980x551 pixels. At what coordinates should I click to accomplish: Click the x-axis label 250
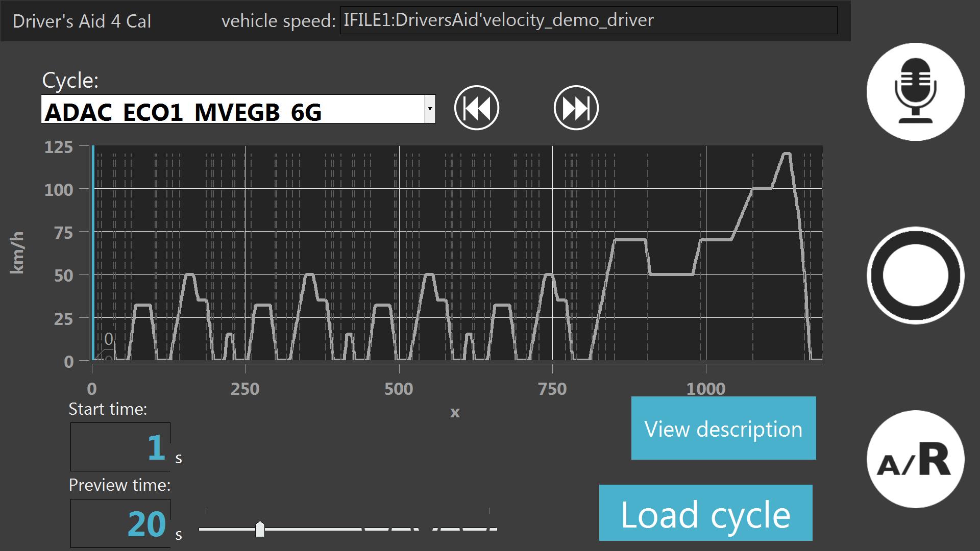pos(245,389)
